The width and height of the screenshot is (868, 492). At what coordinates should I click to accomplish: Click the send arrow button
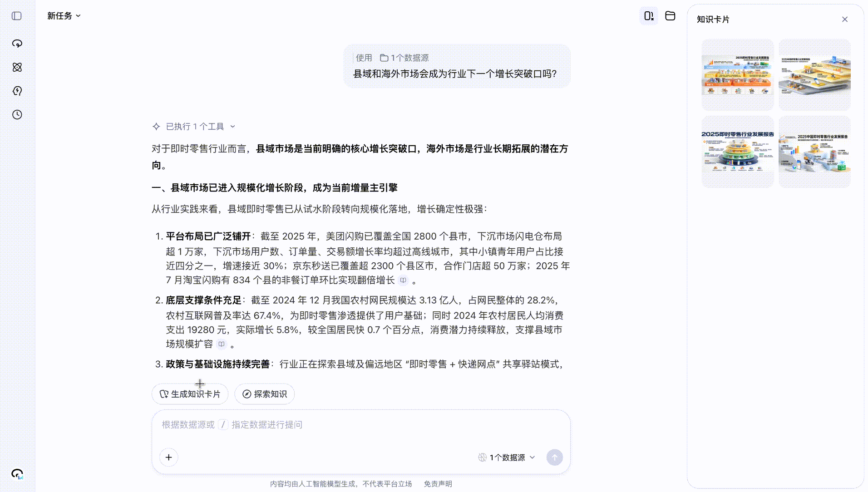(554, 458)
